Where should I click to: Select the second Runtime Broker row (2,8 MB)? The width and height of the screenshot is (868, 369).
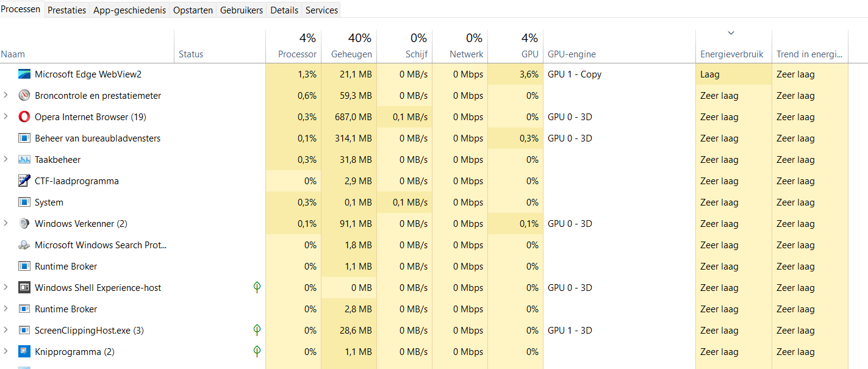(424, 309)
